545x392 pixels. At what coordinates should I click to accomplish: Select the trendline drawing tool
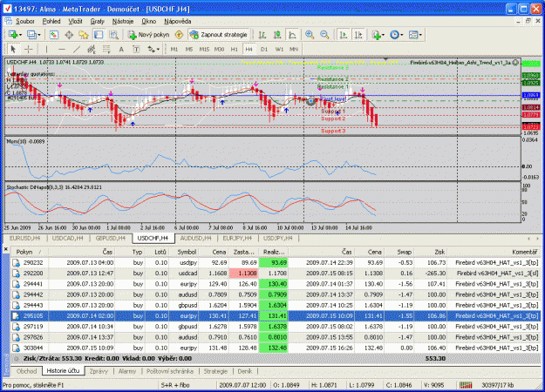point(77,50)
